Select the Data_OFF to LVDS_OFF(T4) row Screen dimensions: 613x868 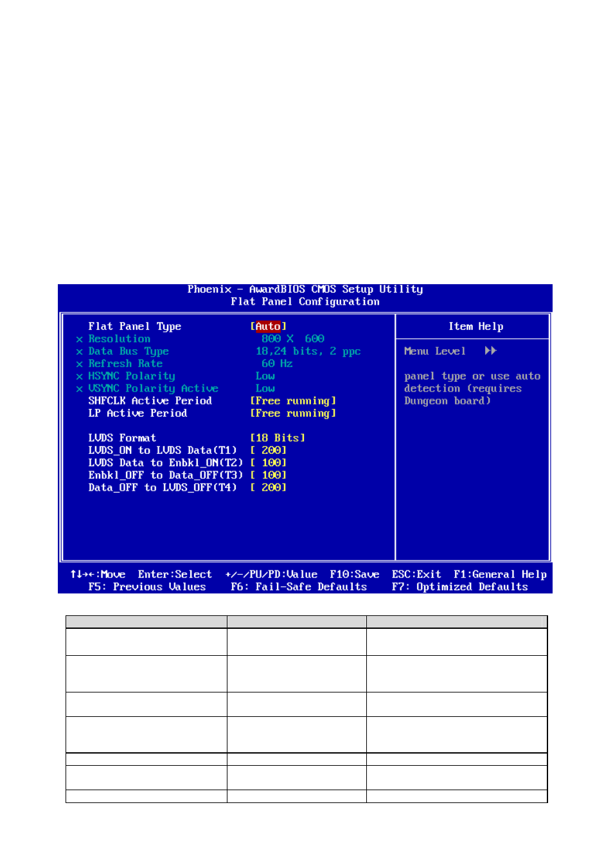point(188,487)
